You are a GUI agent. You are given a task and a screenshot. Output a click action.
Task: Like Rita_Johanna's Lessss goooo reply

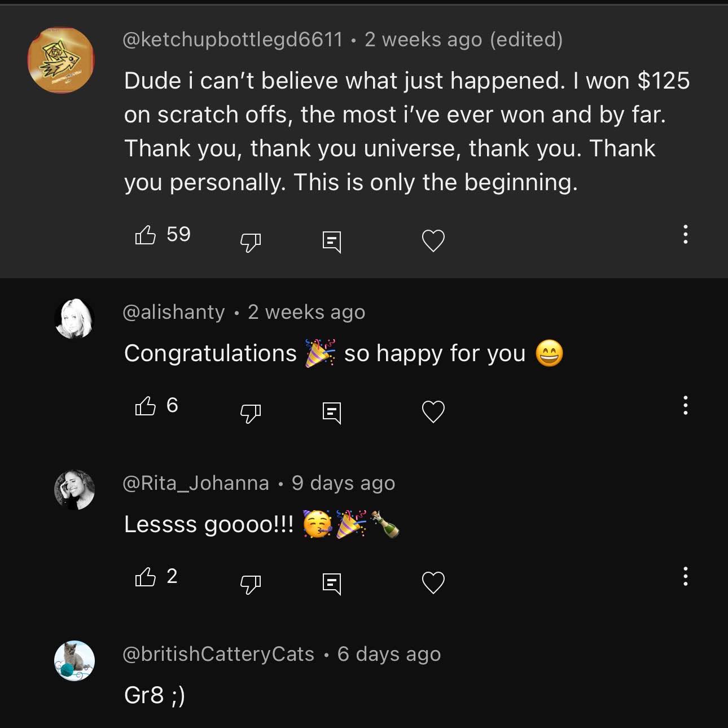pyautogui.click(x=145, y=577)
